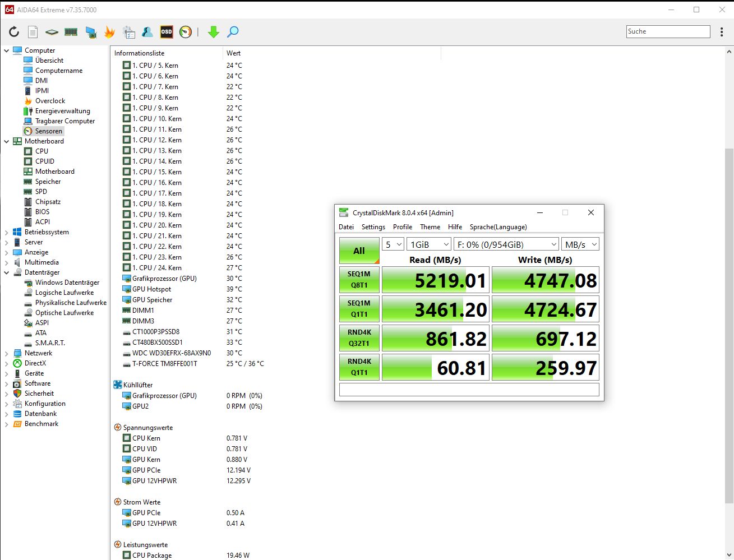Open Settings menu in CrystalDiskMark
Screen dimensions: 734x560
pos(373,227)
